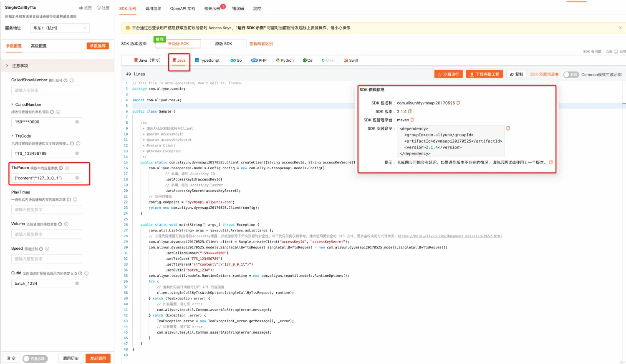Toggle the 只看必填 switch

pos(35,359)
